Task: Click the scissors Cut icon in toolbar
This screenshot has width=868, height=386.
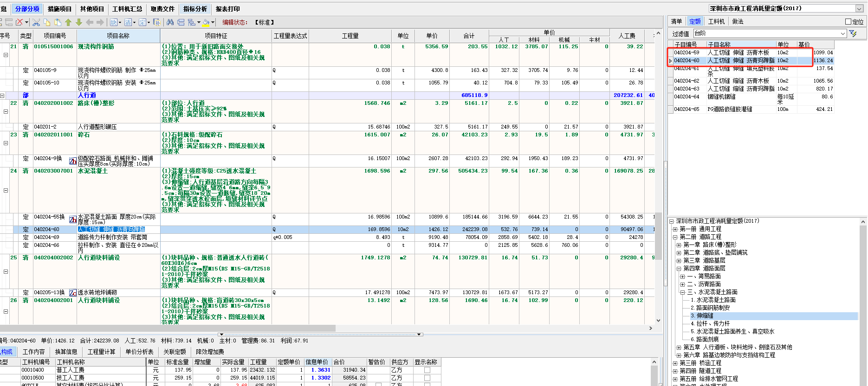Action: point(36,22)
